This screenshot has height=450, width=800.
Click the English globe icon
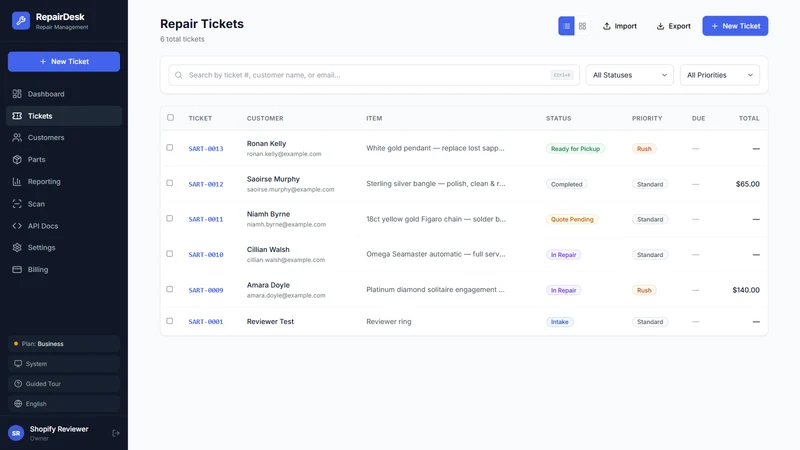point(18,404)
